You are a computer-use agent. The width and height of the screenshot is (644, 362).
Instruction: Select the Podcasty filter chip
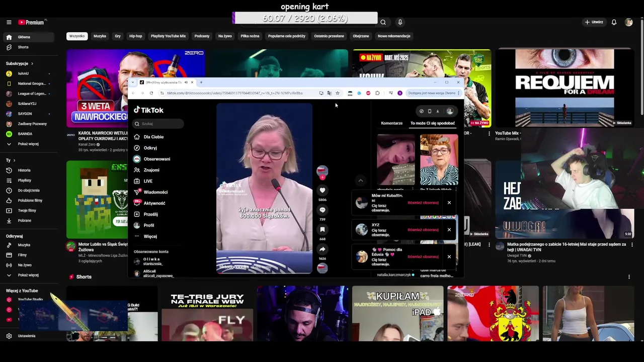[202, 36]
